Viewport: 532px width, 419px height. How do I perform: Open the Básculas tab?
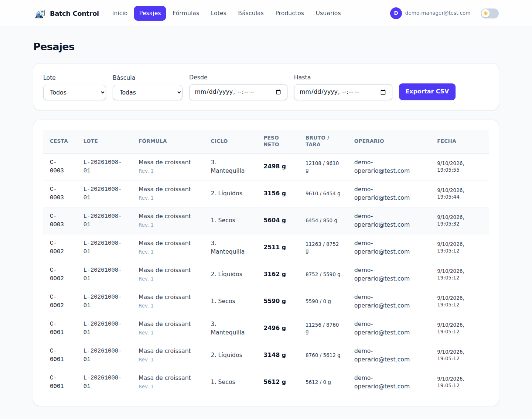[251, 13]
